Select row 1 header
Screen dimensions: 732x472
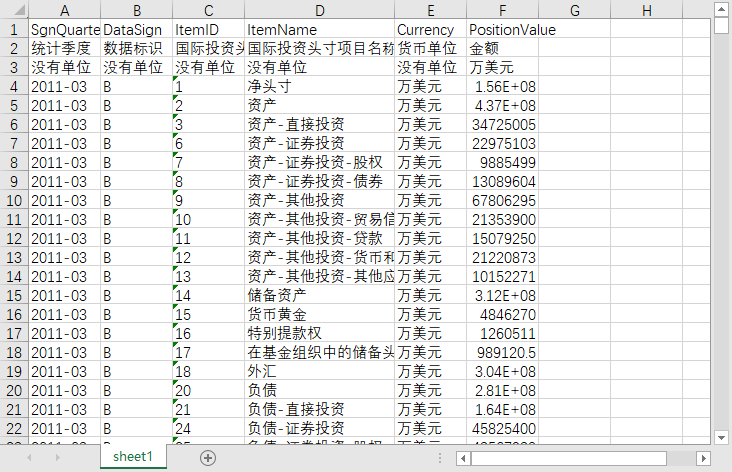[14, 29]
